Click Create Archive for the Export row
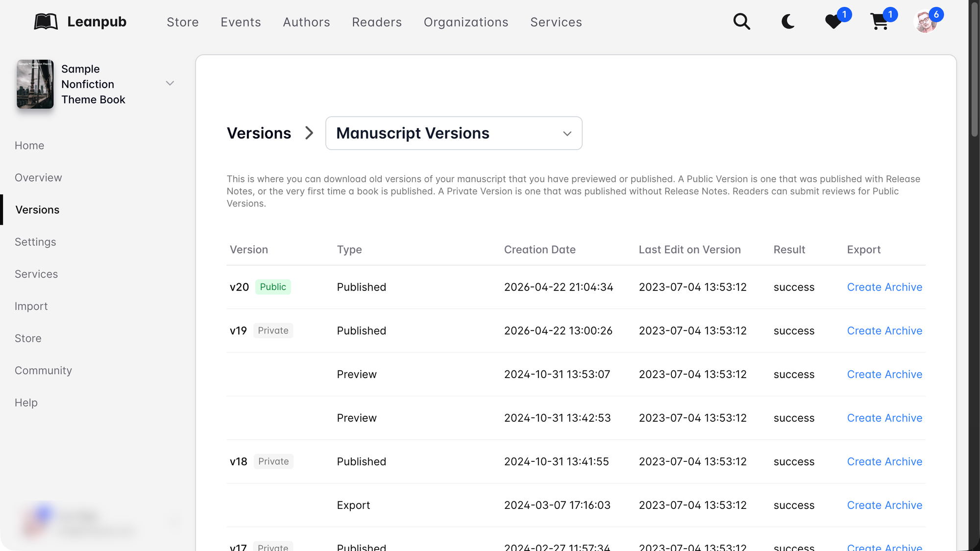980x551 pixels. (884, 505)
